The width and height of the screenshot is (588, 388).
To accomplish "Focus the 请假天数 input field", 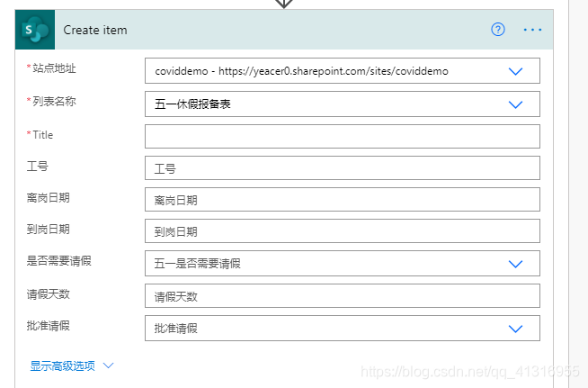I will click(x=343, y=296).
